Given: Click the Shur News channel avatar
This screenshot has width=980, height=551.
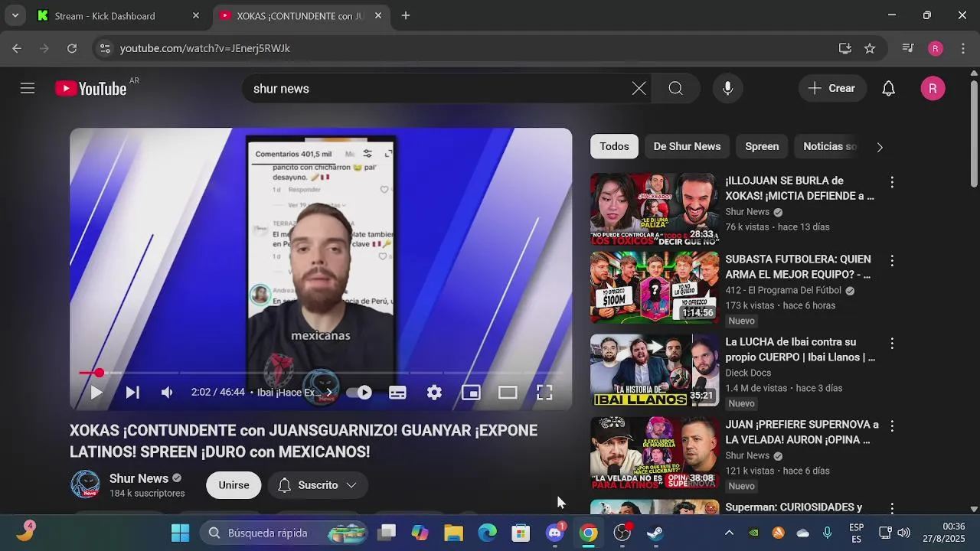Looking at the screenshot, I should coord(85,485).
